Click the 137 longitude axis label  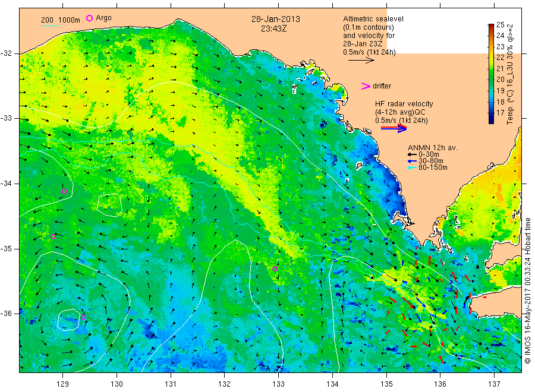494,384
